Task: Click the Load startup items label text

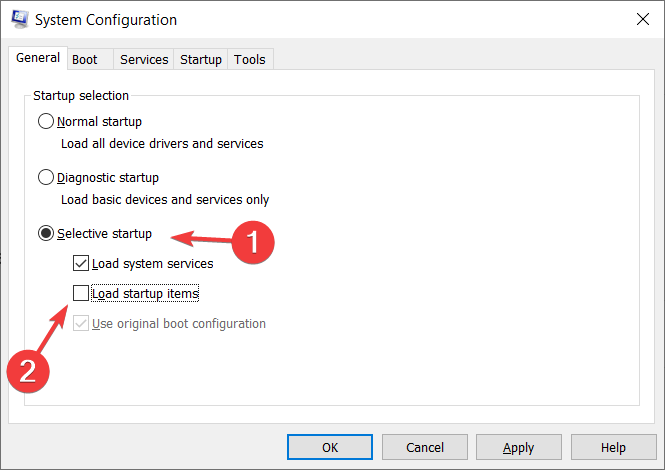Action: click(145, 294)
